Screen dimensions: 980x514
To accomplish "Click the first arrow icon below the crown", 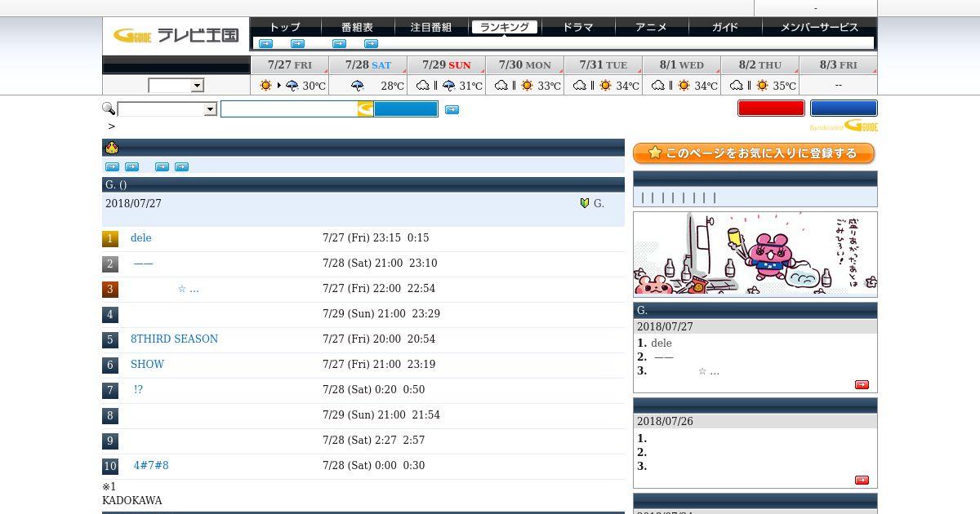I will (113, 166).
